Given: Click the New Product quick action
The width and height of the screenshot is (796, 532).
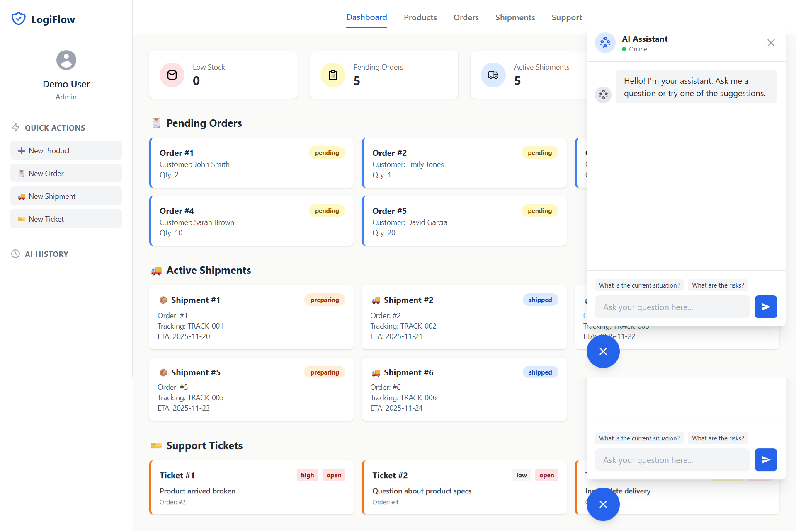Looking at the screenshot, I should coord(66,150).
